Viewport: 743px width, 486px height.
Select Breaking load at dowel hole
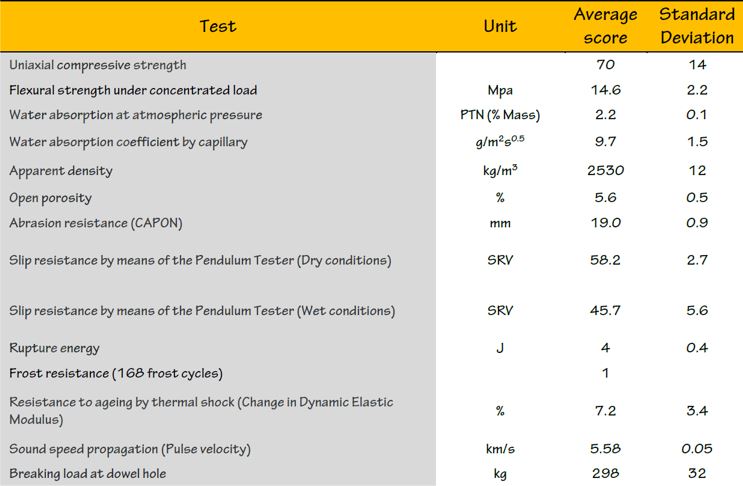[x=88, y=474]
